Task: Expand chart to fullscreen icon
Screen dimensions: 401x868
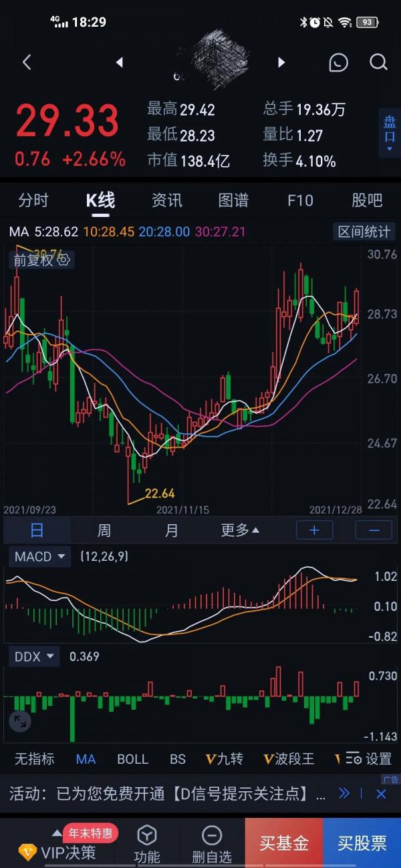Action: pos(20,721)
